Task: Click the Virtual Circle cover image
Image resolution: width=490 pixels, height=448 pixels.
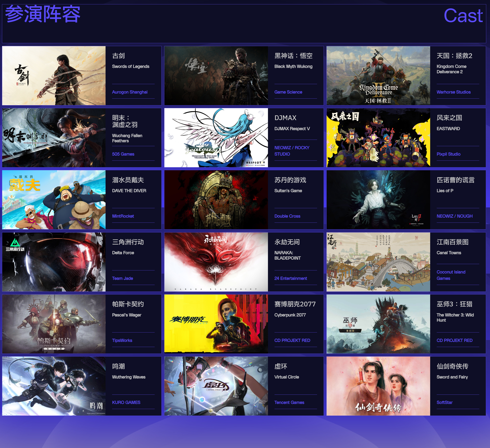Action: pyautogui.click(x=216, y=386)
